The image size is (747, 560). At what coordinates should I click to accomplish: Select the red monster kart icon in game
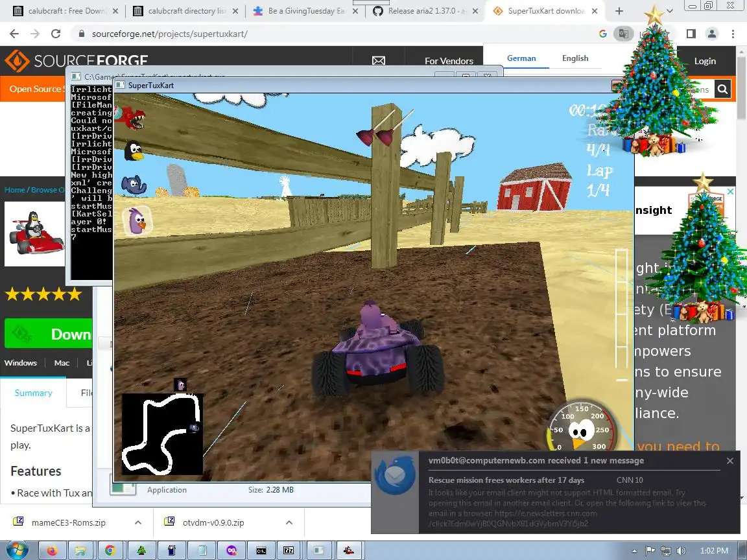click(x=131, y=117)
